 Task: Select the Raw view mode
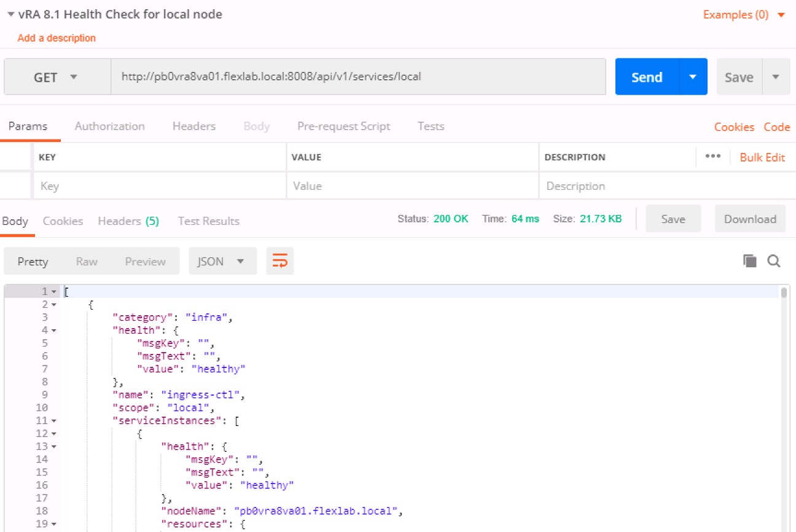coord(87,261)
